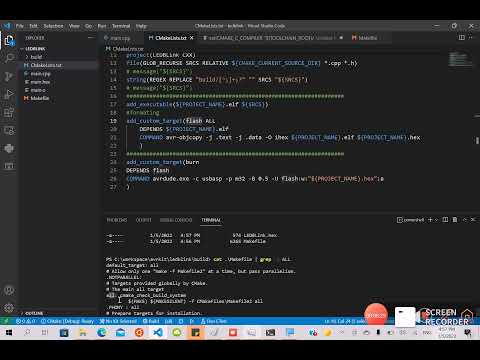Open the Go menu
This screenshot has height=360, width=480.
tap(88, 26)
